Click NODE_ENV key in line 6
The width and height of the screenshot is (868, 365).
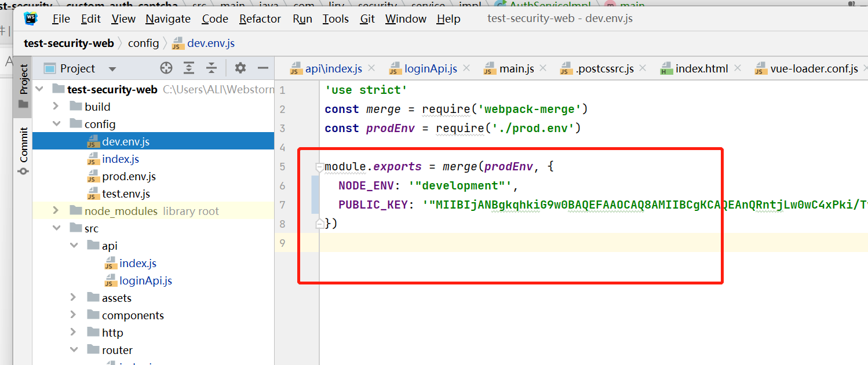367,186
